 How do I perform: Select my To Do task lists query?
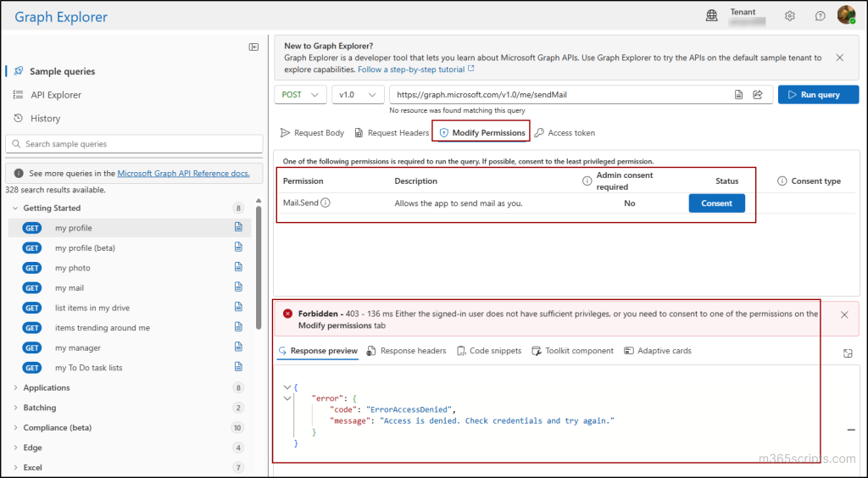(x=130, y=367)
